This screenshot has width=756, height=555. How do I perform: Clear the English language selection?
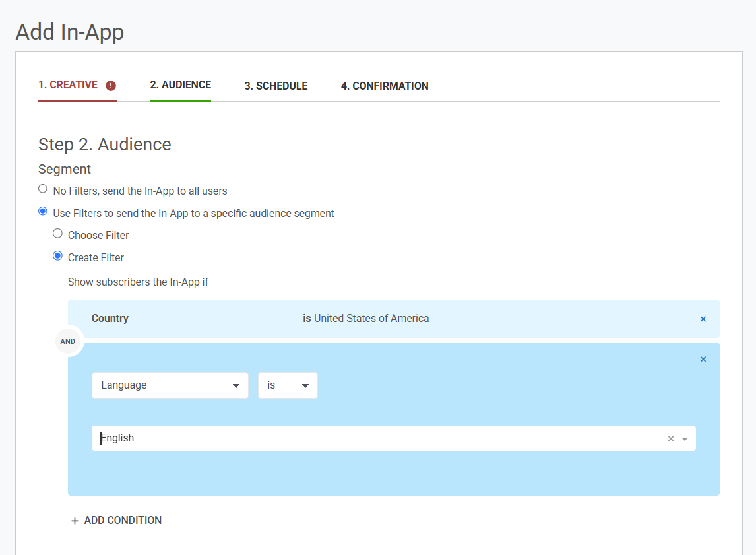point(671,439)
